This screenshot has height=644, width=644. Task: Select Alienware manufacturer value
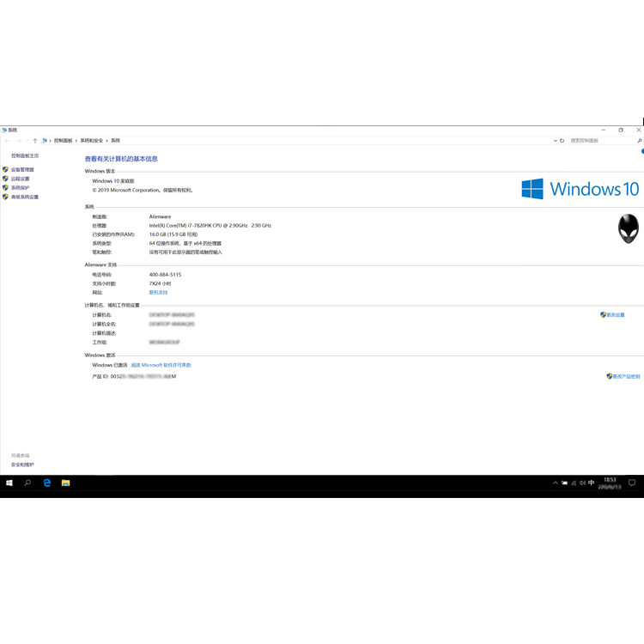coord(161,216)
